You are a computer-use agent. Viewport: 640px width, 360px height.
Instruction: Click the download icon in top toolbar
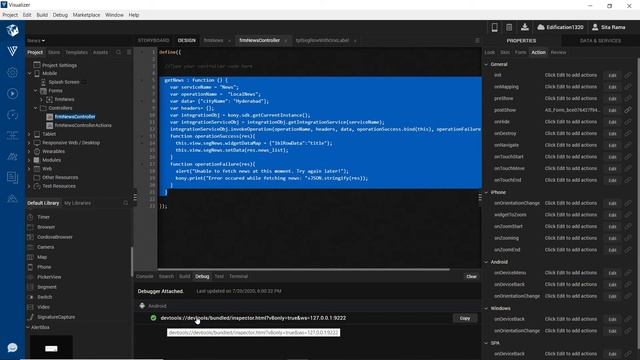click(x=524, y=27)
